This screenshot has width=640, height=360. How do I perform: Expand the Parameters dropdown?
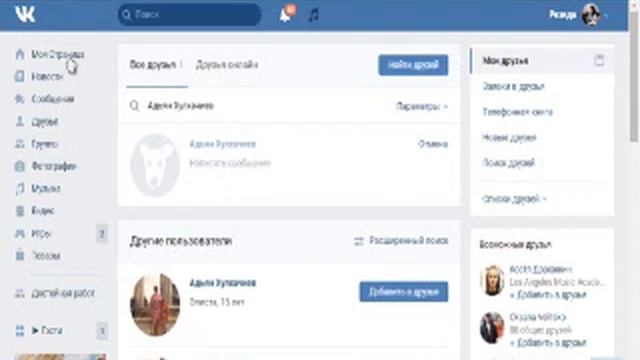click(422, 107)
